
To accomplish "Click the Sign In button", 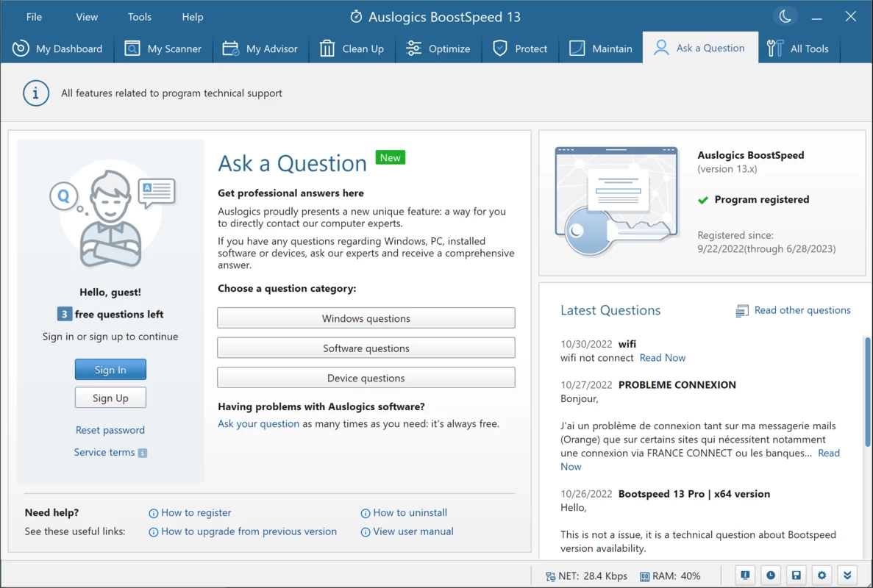I will [x=110, y=370].
